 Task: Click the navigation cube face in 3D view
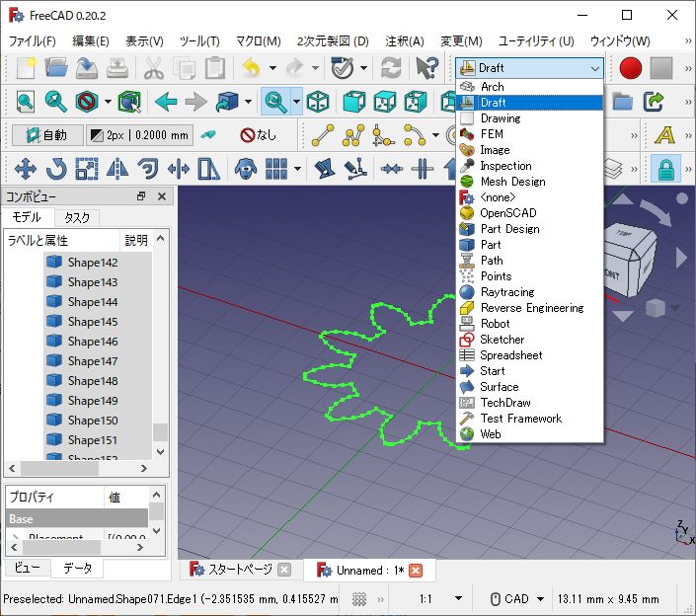(x=628, y=262)
